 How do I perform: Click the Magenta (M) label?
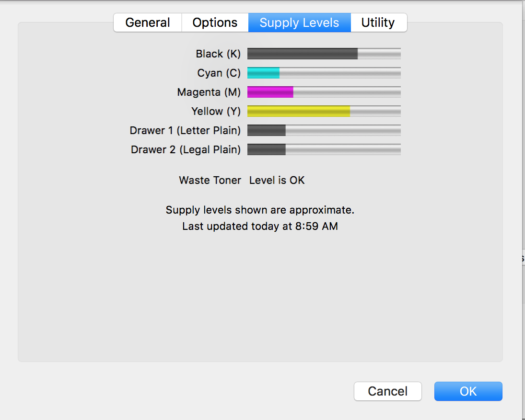click(x=209, y=92)
